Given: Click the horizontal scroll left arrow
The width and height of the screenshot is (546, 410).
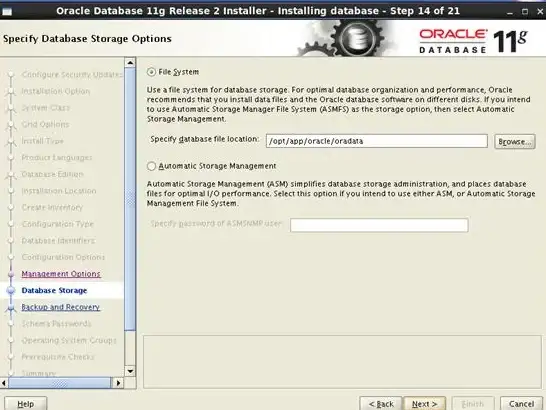Looking at the screenshot, I should pos(4,383).
